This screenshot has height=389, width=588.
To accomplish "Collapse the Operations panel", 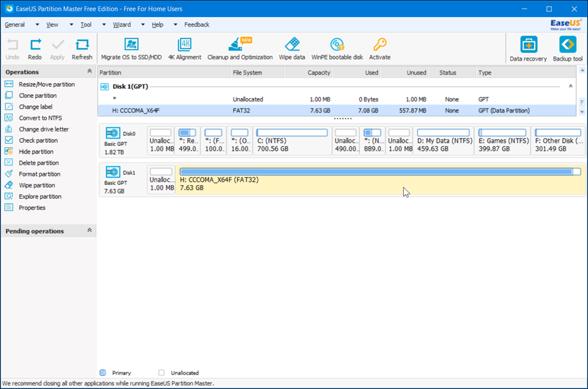I will pos(90,71).
